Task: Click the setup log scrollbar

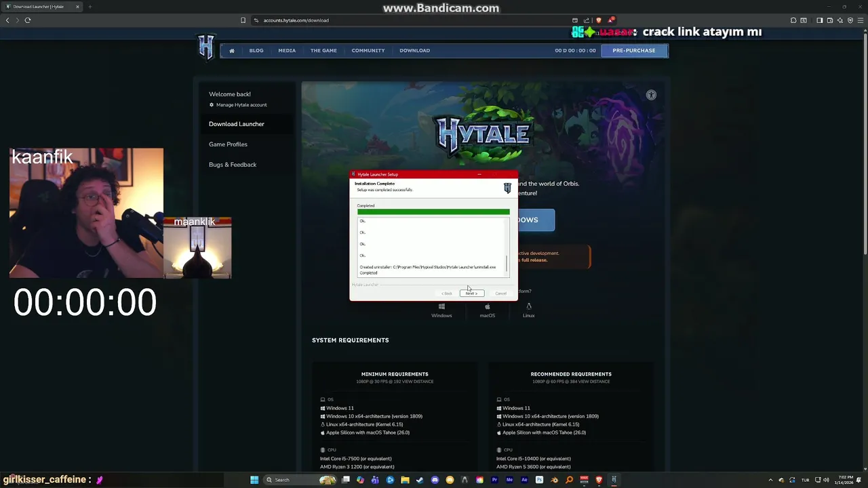Action: pyautogui.click(x=507, y=262)
